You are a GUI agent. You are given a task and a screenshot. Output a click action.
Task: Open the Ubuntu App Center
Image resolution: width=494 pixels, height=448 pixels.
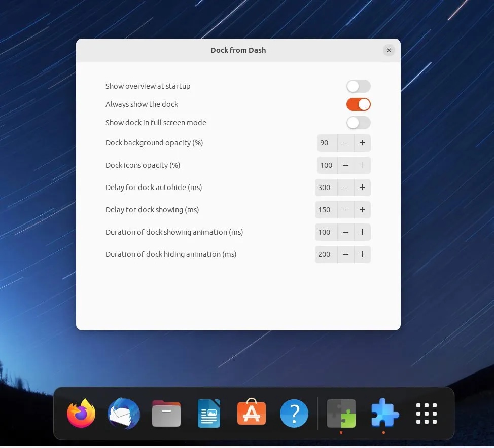click(x=251, y=413)
